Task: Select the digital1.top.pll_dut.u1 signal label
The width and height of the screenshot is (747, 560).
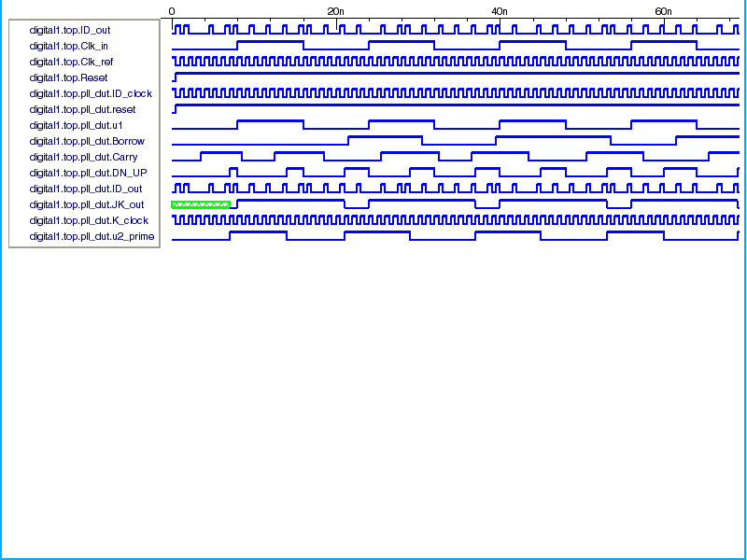Action: click(76, 125)
